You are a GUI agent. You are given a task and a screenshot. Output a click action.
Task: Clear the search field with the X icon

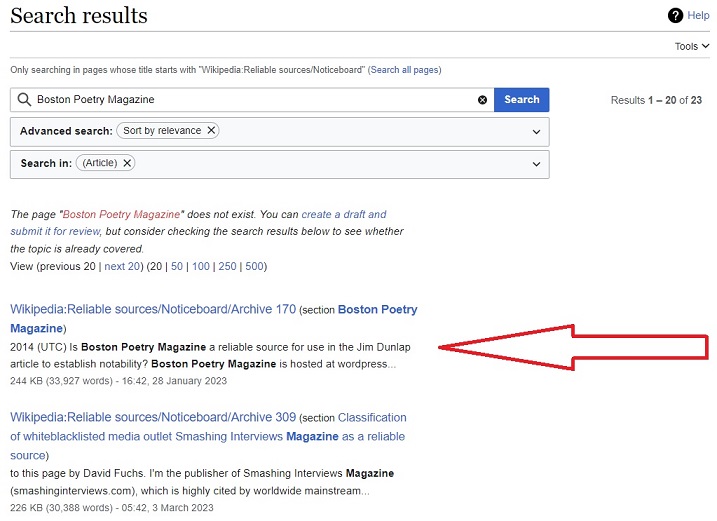482,100
